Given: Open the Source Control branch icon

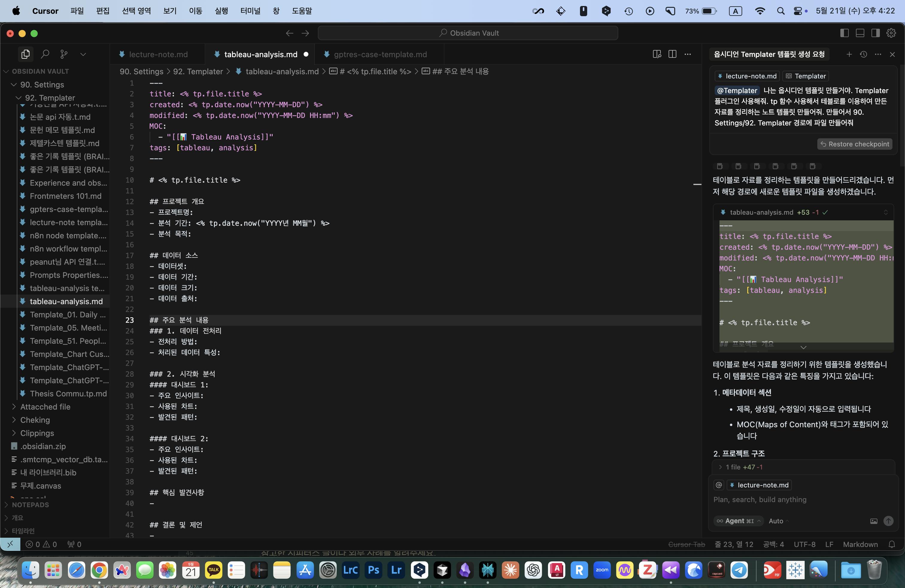Looking at the screenshot, I should pos(64,54).
